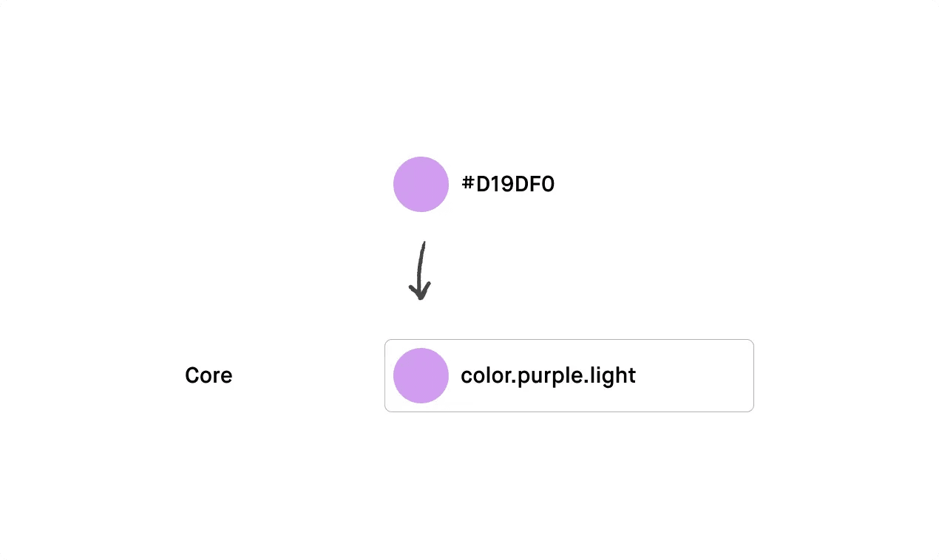The height and width of the screenshot is (560, 939).
Task: Click the left border of the token box
Action: click(385, 375)
